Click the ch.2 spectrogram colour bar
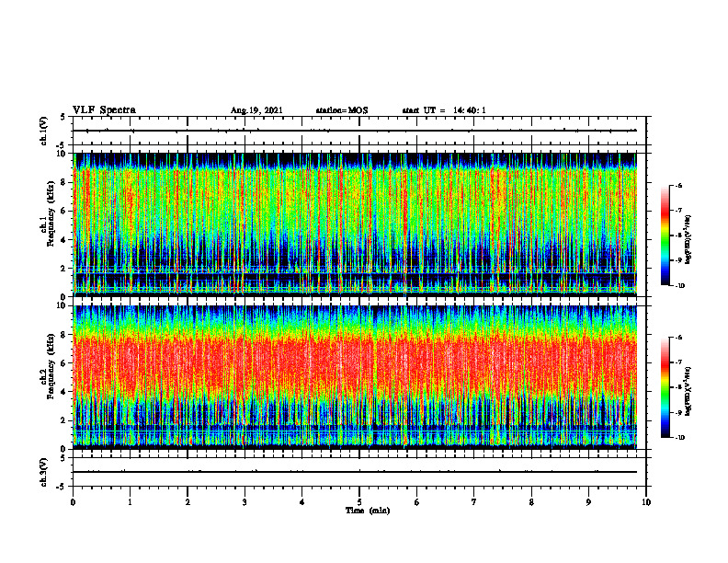 (x=665, y=387)
